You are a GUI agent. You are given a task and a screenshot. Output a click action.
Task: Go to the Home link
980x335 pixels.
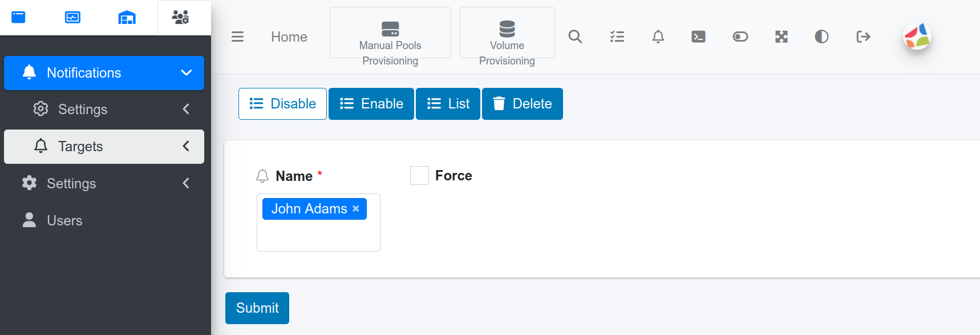coord(289,37)
